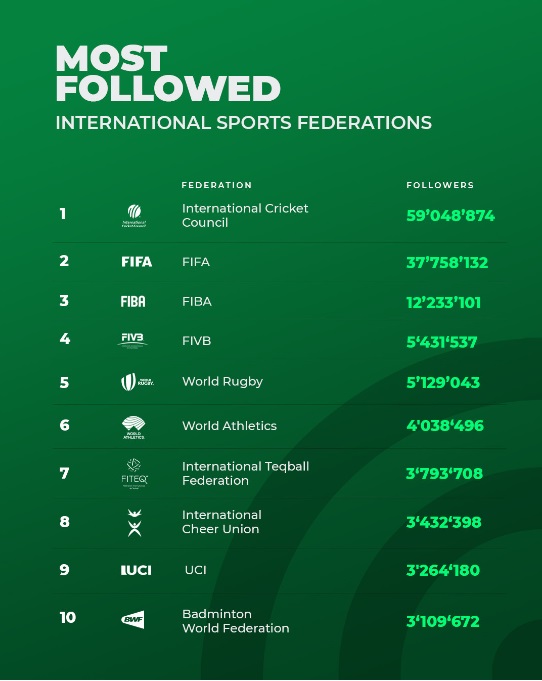Click the MOST FOLLOWED headline
542x681 pixels.
point(168,73)
